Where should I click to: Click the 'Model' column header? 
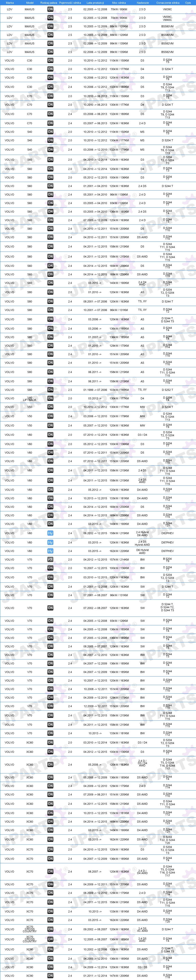click(x=30, y=3)
